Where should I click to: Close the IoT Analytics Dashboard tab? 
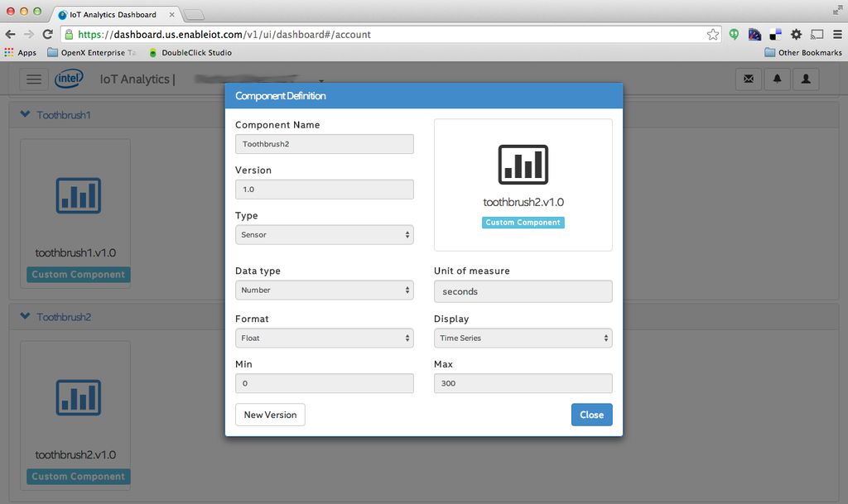point(172,15)
